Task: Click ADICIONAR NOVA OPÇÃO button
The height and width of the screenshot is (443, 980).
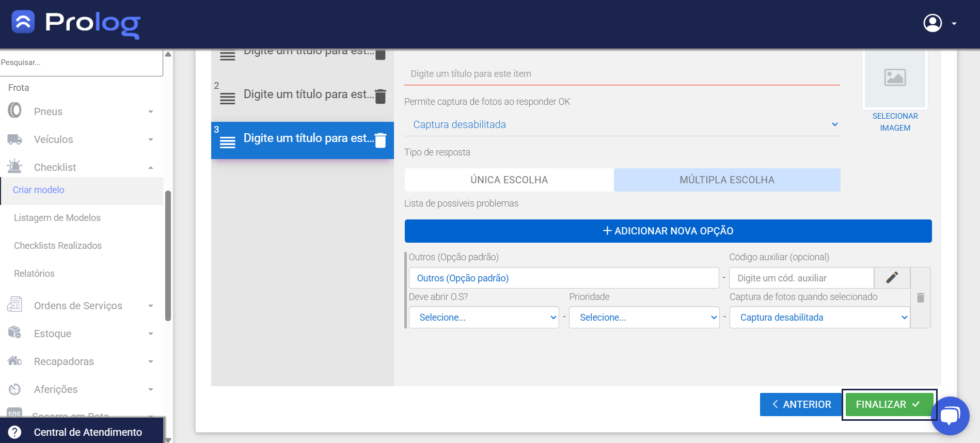Action: click(x=668, y=231)
